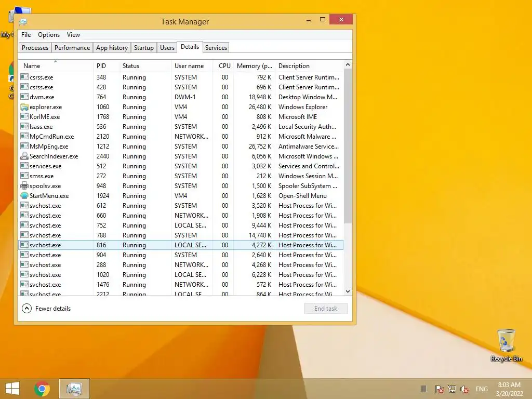Click the ENG language indicator
Image resolution: width=532 pixels, height=399 pixels.
point(482,389)
